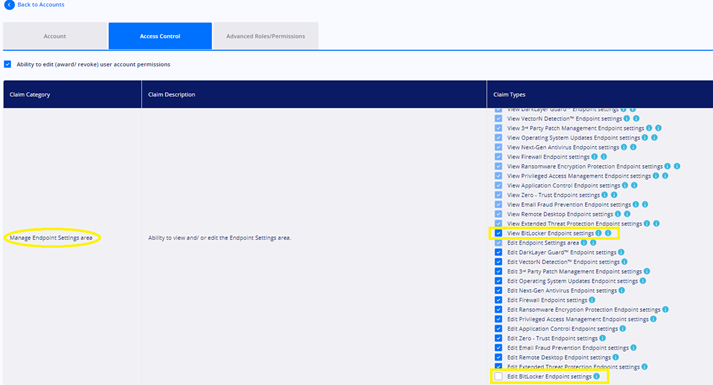Open info icon for Edit Privileged Access Management
The width and height of the screenshot is (713, 385).
click(x=653, y=319)
